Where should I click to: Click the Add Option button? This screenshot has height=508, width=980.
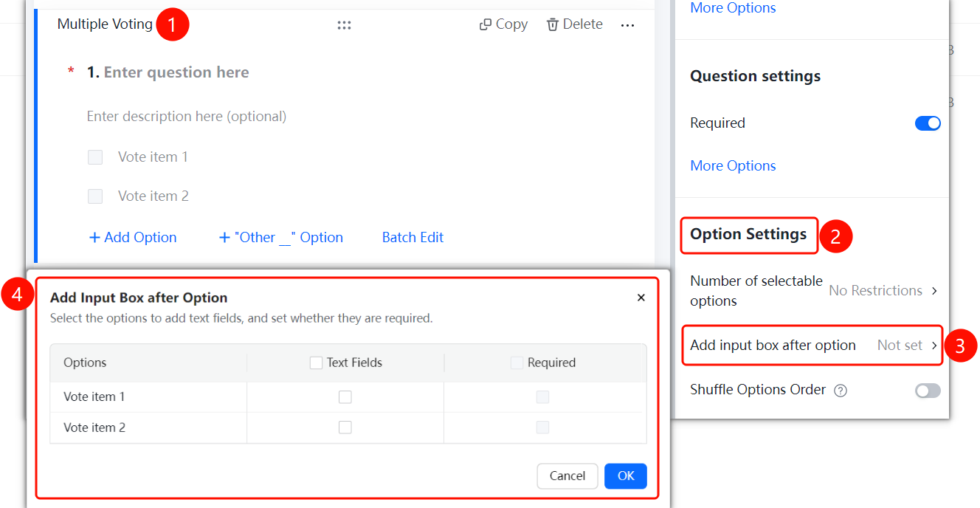[133, 238]
